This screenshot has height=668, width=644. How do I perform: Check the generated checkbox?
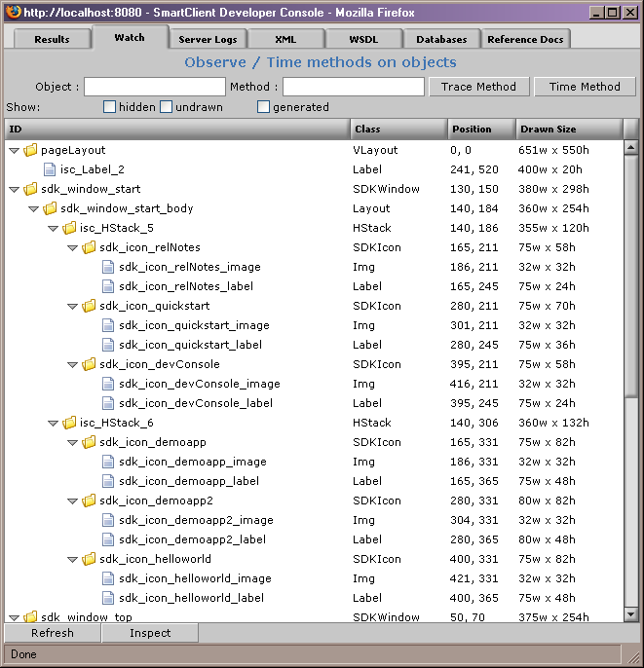pyautogui.click(x=263, y=107)
